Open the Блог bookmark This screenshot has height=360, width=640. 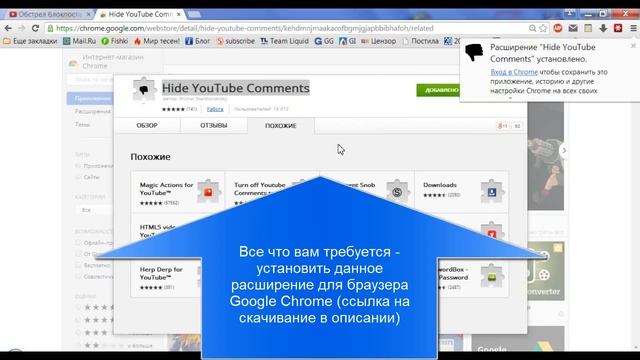[x=198, y=41]
